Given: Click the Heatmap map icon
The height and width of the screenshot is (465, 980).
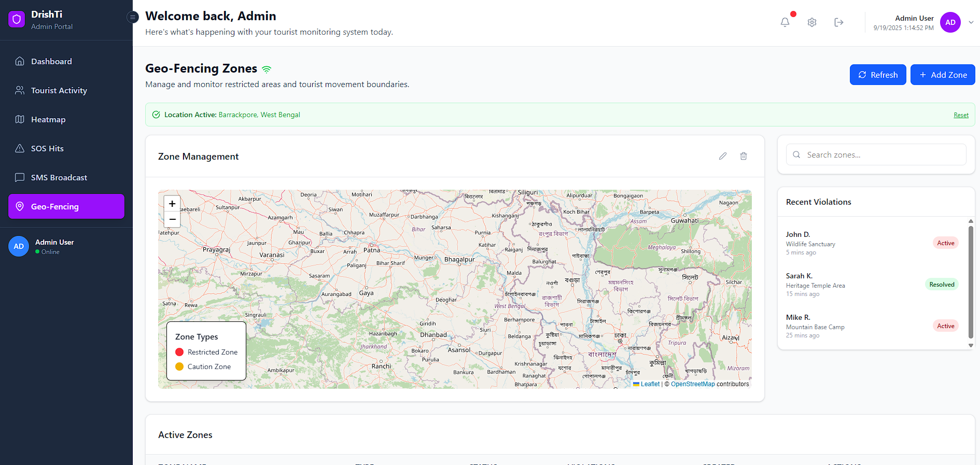Looking at the screenshot, I should tap(20, 119).
